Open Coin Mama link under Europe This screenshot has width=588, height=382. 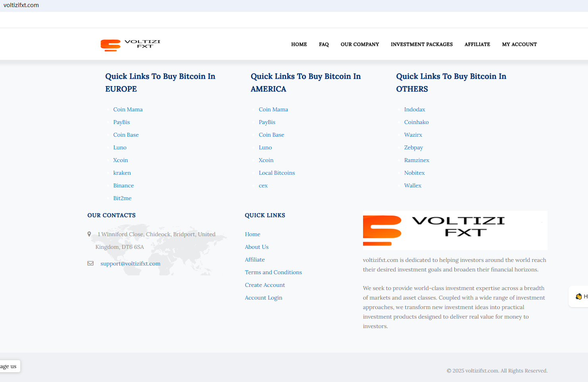click(x=128, y=109)
